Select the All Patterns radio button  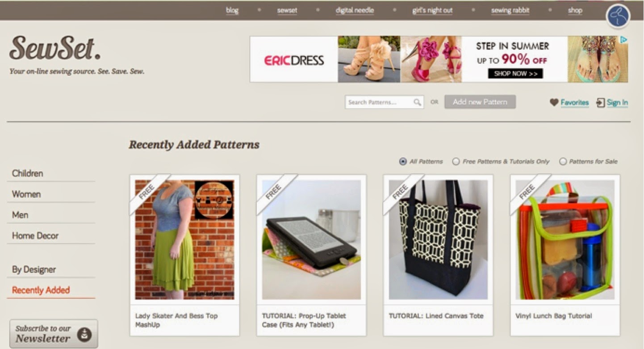403,162
